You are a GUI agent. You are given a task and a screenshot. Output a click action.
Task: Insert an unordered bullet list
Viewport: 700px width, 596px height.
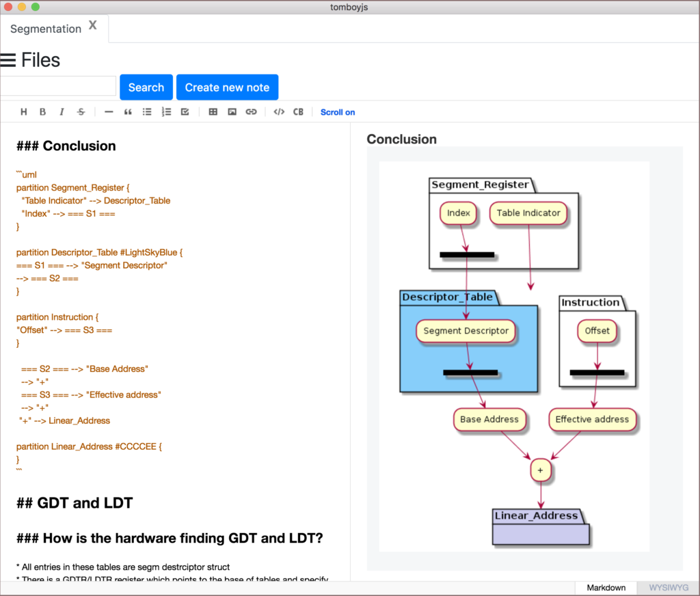click(x=147, y=112)
